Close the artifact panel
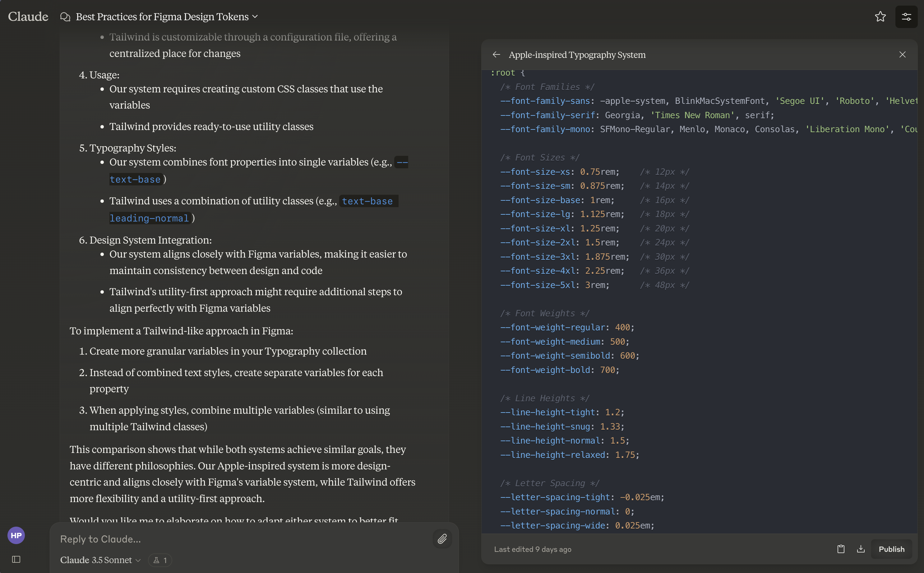This screenshot has width=924, height=573. pos(903,54)
